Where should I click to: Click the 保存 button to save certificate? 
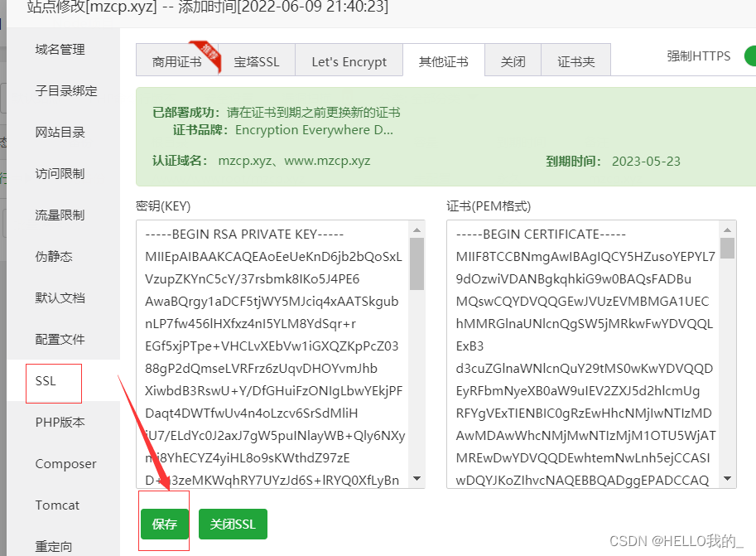[x=164, y=524]
